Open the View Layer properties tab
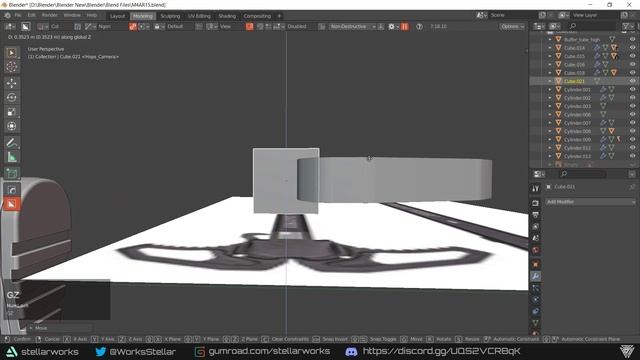This screenshot has width=640, height=360. click(x=536, y=227)
